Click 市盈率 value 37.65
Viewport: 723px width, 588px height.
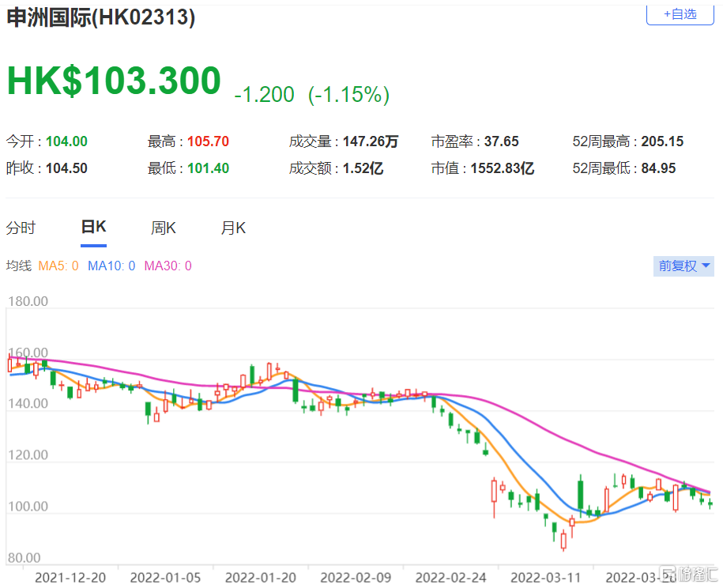(502, 141)
